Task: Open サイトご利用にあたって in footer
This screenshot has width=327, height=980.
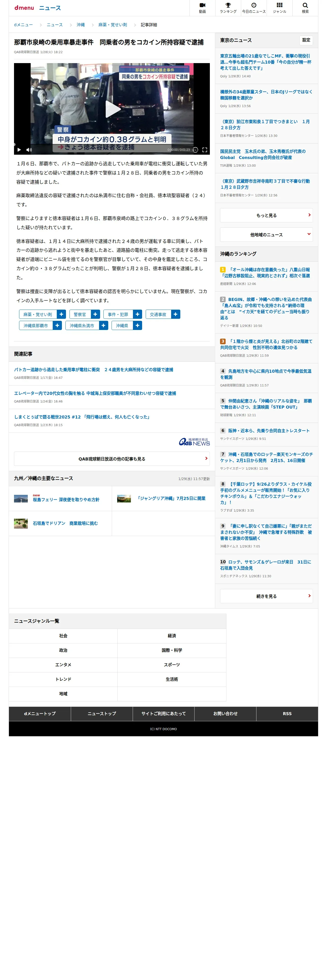Action: click(163, 714)
